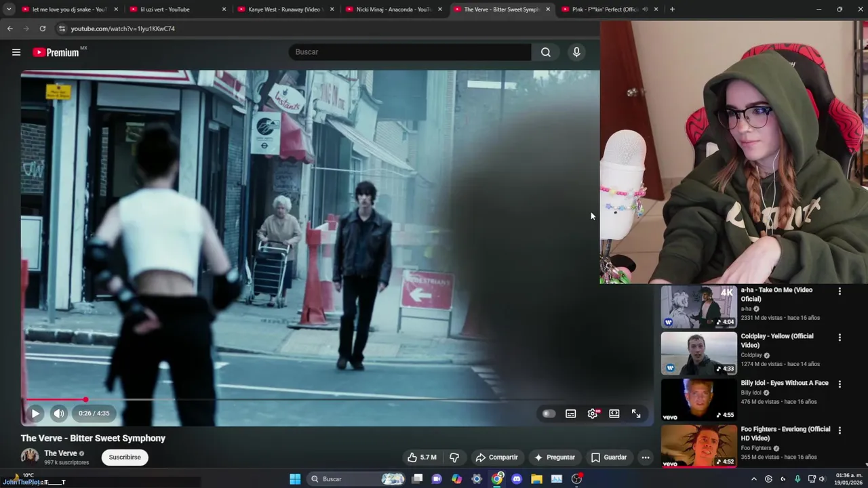Go back with the browser back arrow
The image size is (868, 488).
tap(9, 28)
